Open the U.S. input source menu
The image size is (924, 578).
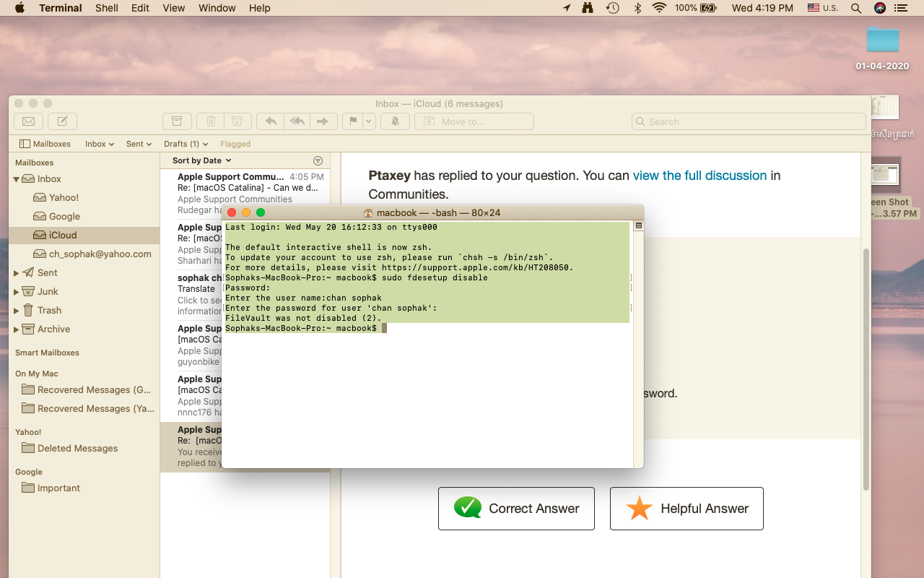point(823,8)
